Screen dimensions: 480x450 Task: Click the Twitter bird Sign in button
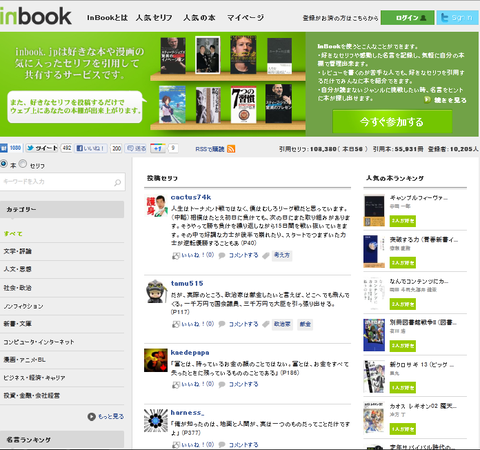[x=457, y=18]
